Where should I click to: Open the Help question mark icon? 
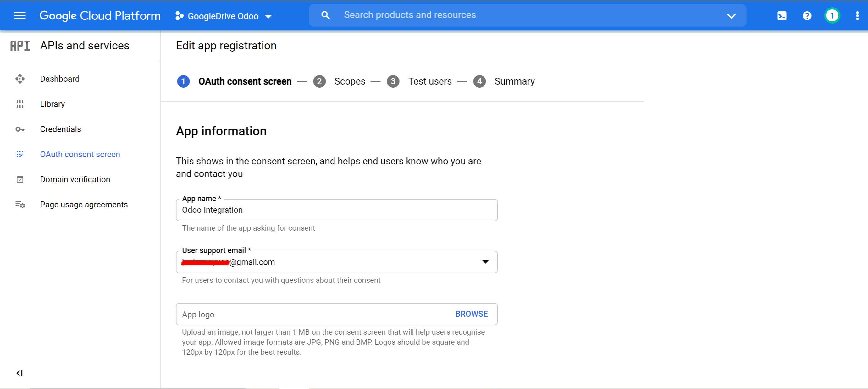(x=807, y=16)
